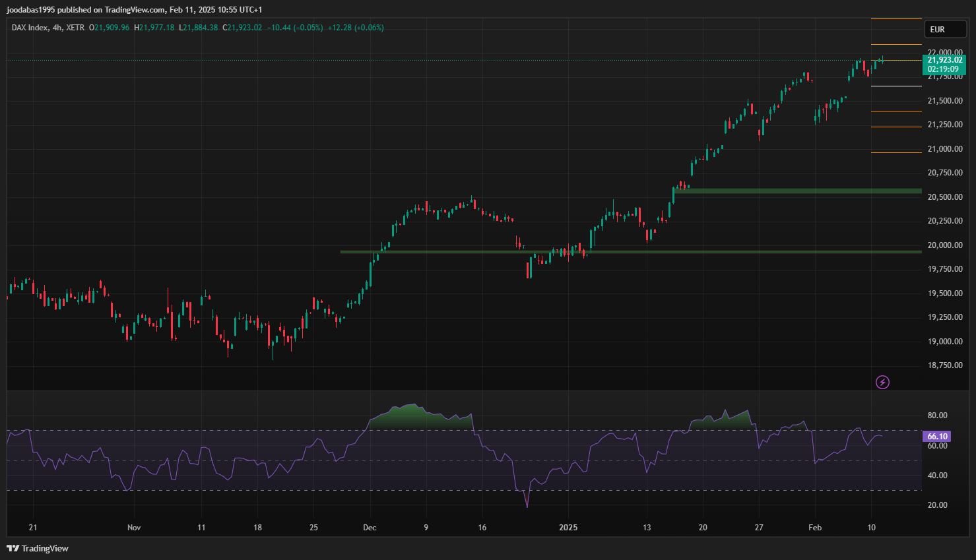Click the 2025 label on time axis
976x560 pixels.
(568, 528)
